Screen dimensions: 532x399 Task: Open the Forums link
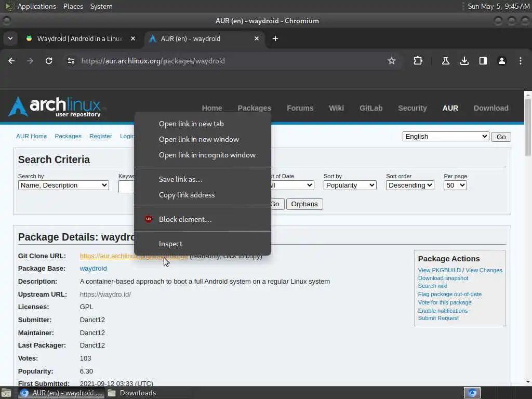click(300, 108)
